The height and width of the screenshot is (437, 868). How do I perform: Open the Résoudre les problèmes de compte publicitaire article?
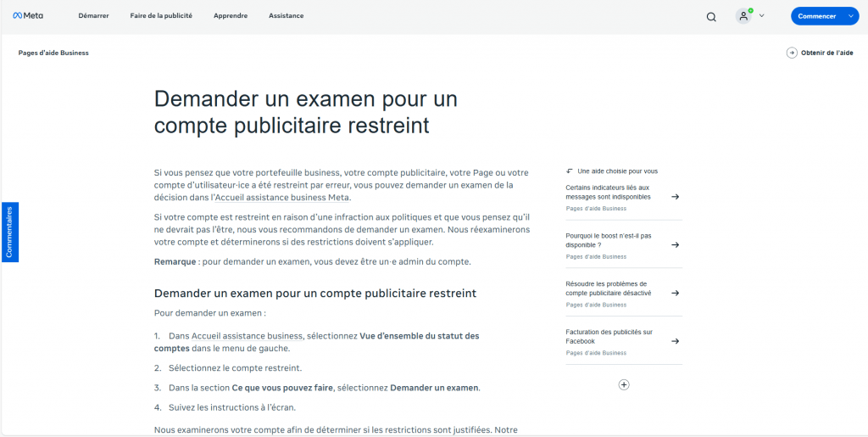point(608,289)
